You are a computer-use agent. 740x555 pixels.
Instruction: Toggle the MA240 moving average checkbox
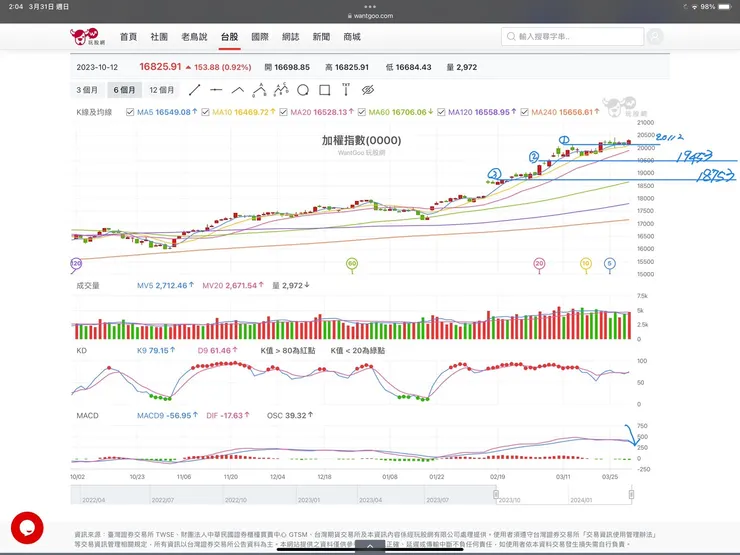[x=524, y=112]
